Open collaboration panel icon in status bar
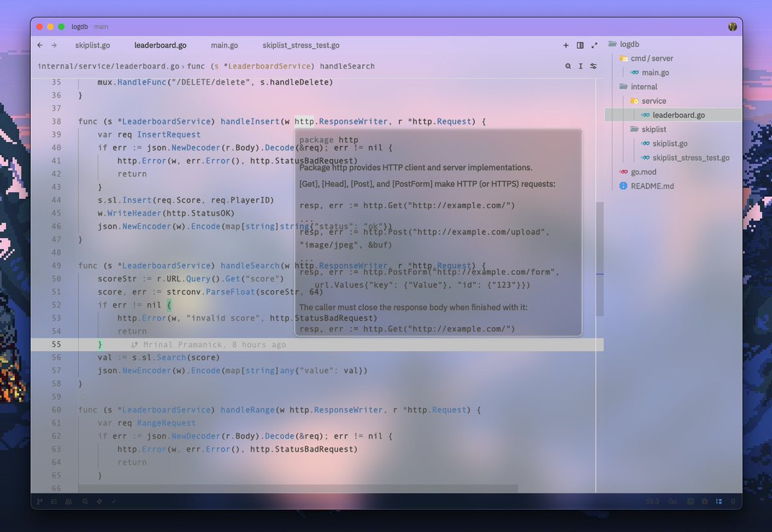Screen dimensions: 772x532 (x=69, y=501)
